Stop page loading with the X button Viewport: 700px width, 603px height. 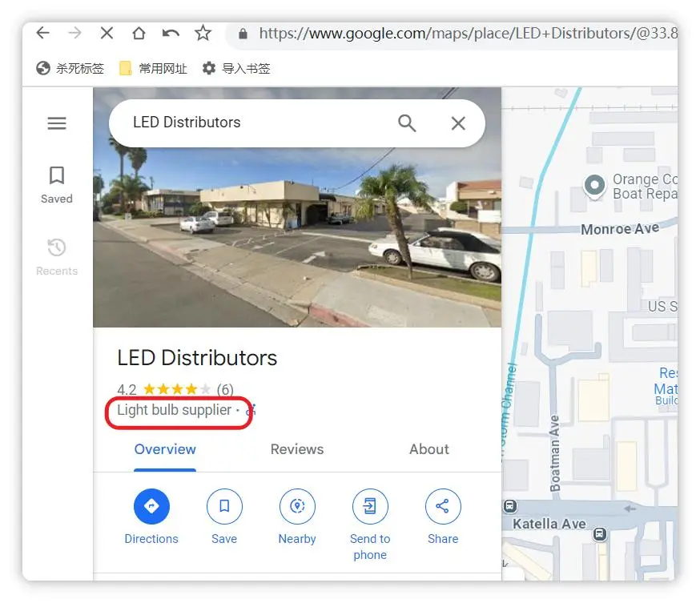coord(107,33)
